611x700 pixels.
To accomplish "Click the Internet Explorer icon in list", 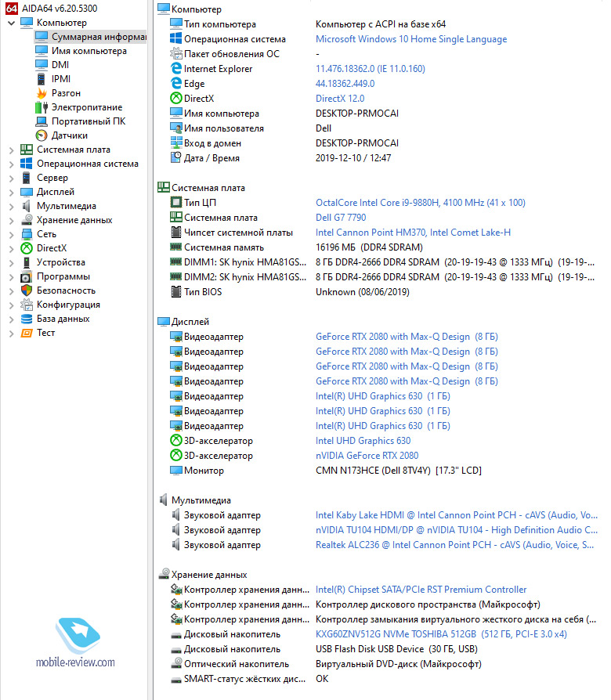I will 176,68.
